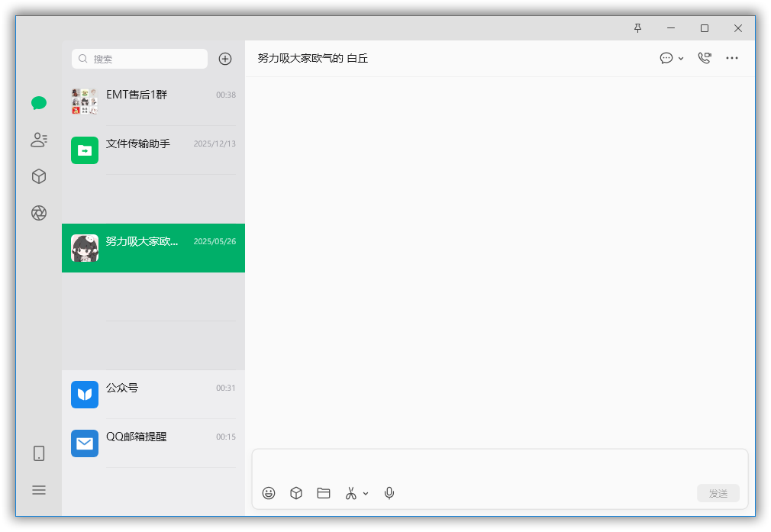Open the Moments shutter icon in sidebar

click(x=39, y=213)
